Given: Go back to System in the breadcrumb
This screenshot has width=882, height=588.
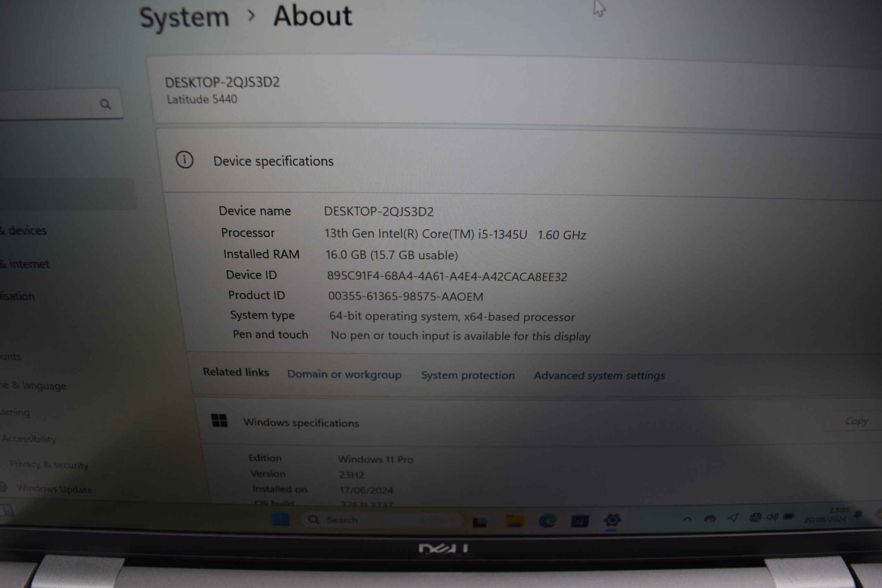Looking at the screenshot, I should [184, 18].
